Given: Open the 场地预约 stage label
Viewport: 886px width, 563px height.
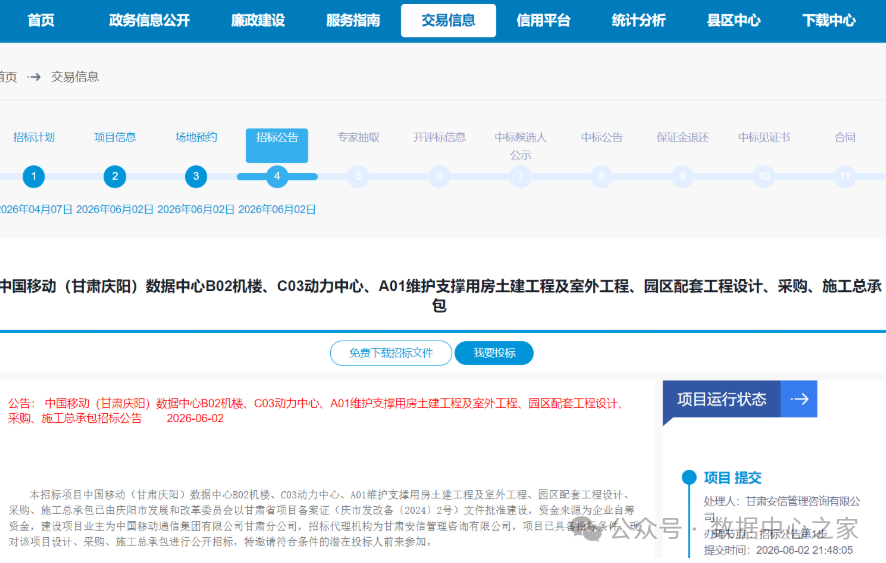Looking at the screenshot, I should click(x=196, y=137).
